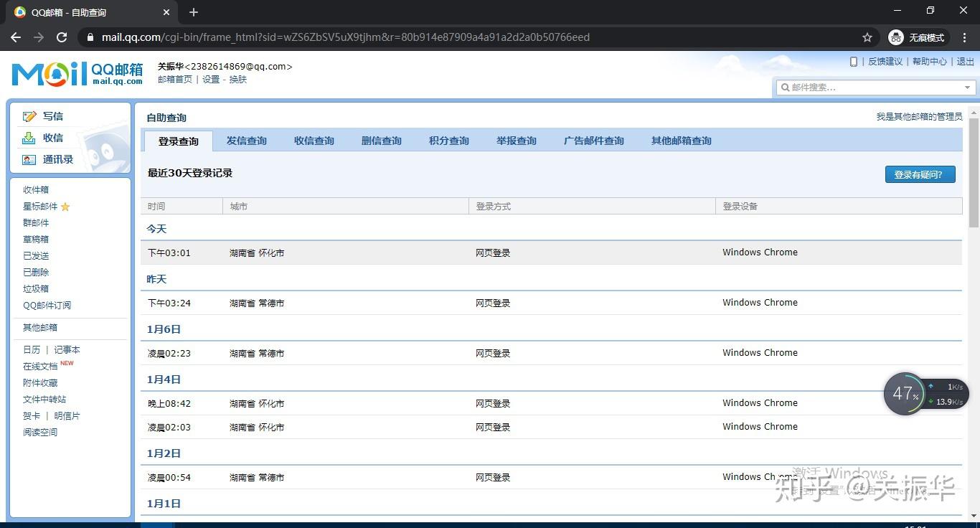Open 明信片 link

click(67, 416)
